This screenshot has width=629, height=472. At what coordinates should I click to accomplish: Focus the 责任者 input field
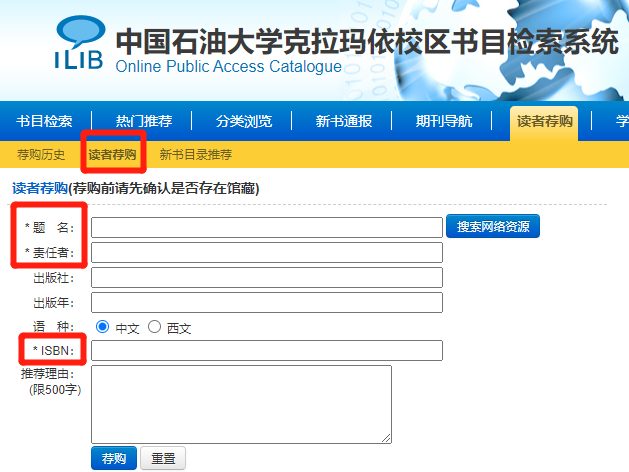pyautogui.click(x=266, y=252)
